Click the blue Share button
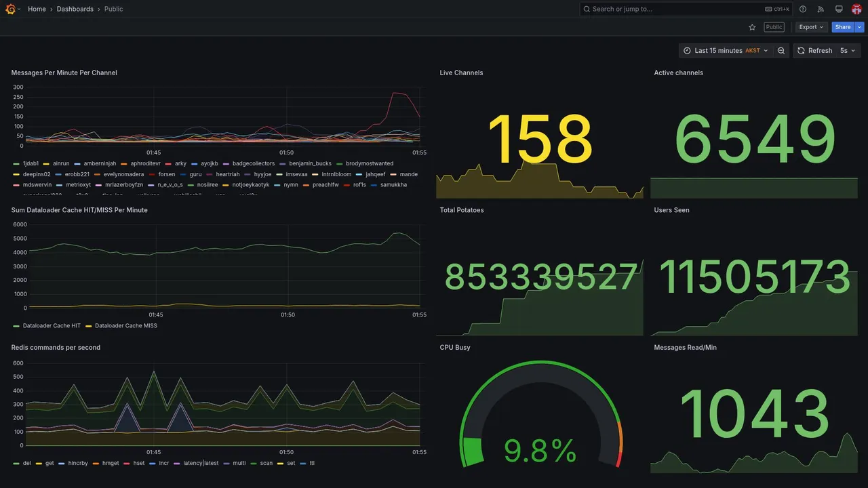This screenshot has height=488, width=868. point(843,27)
